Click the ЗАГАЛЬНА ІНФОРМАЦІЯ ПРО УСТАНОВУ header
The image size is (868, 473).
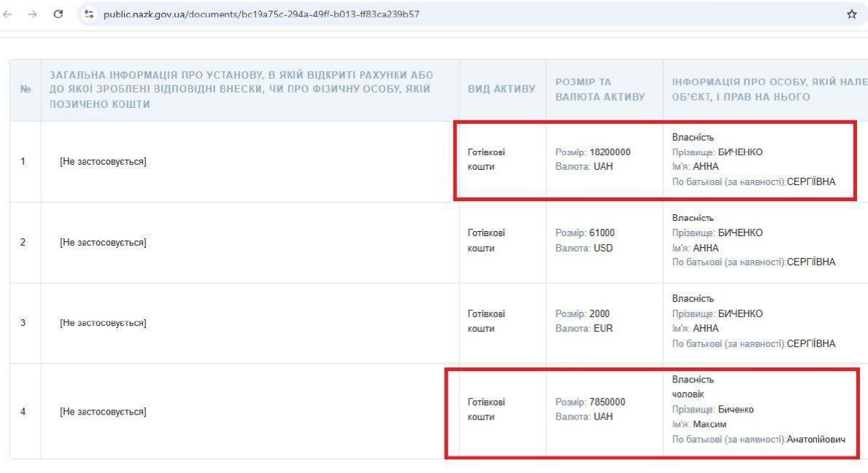tap(241, 90)
